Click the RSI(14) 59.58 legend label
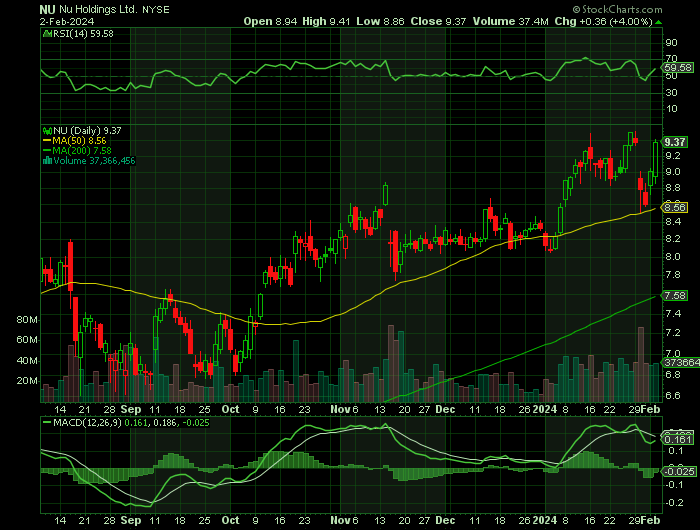This screenshot has width=700, height=530. click(83, 34)
